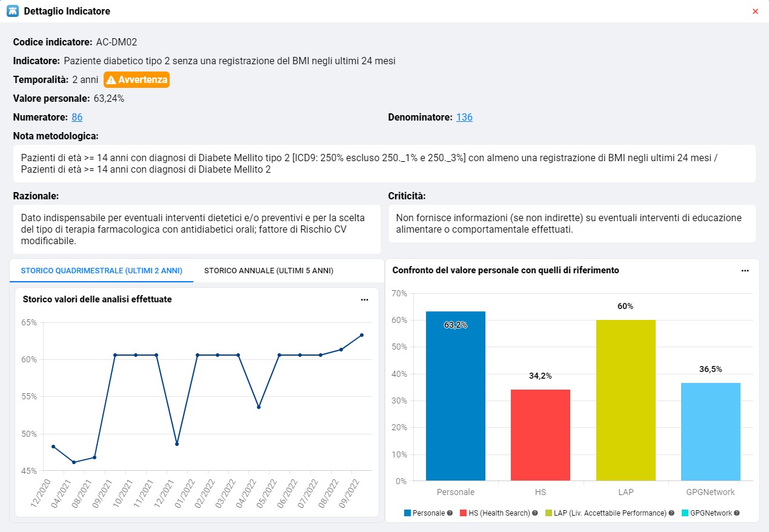Open the Denominatore 136 link

(464, 118)
